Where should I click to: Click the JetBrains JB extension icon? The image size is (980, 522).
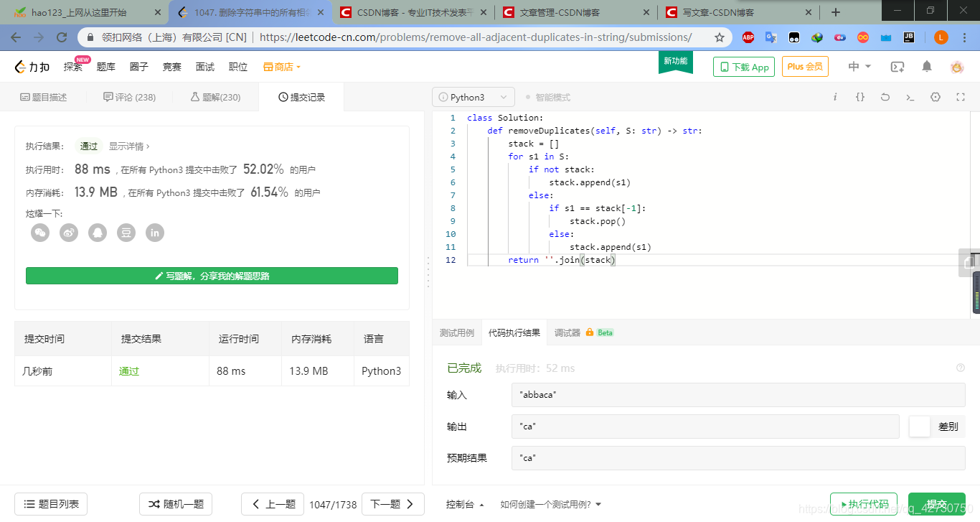(909, 37)
